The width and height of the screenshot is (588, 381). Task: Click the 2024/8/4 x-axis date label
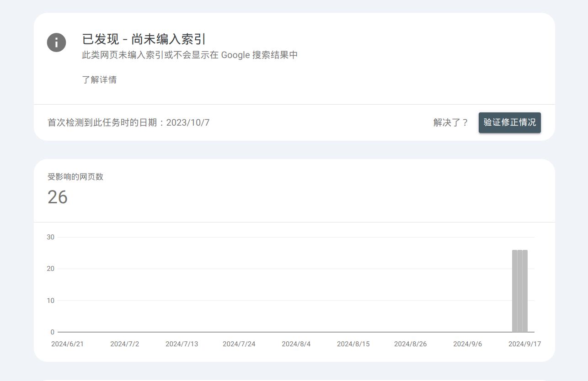click(296, 344)
